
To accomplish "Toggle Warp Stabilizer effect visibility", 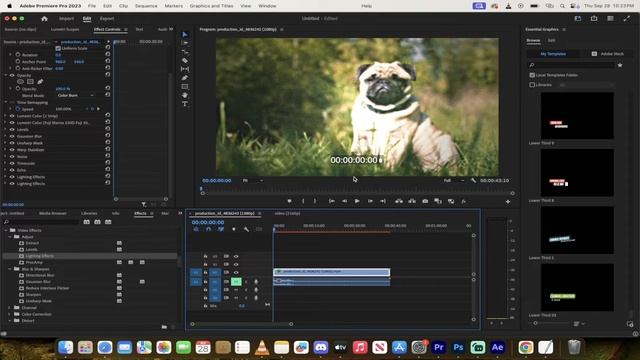I will pyautogui.click(x=12, y=150).
